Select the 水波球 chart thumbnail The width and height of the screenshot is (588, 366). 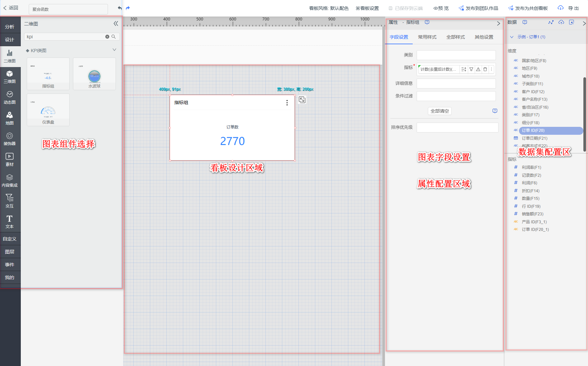click(94, 74)
